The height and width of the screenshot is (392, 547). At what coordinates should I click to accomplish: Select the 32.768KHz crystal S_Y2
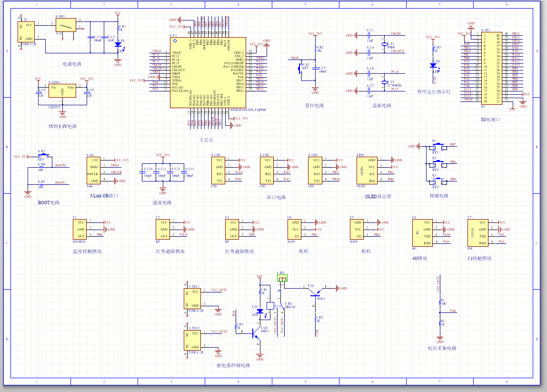tap(384, 82)
